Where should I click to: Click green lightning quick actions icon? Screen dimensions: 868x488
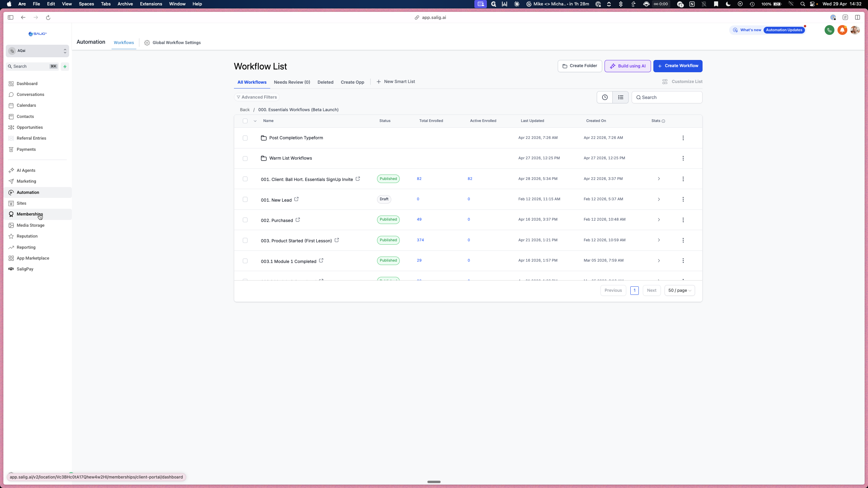point(65,66)
